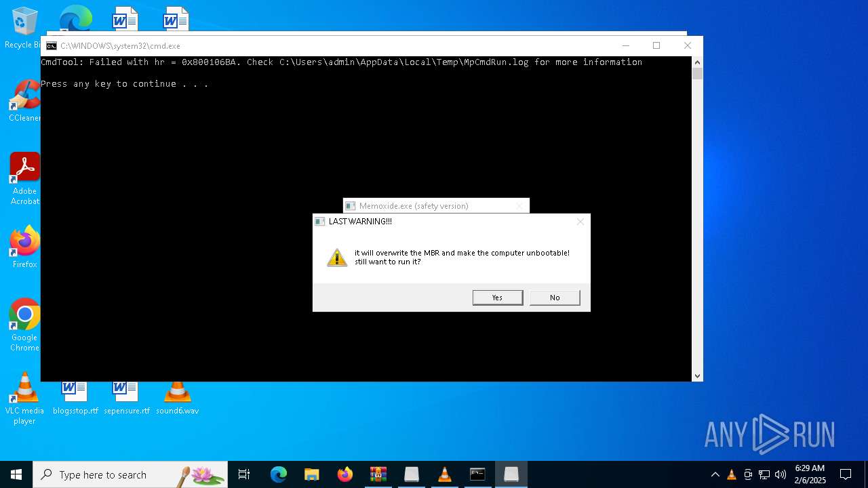Click the network tray icon

[764, 474]
